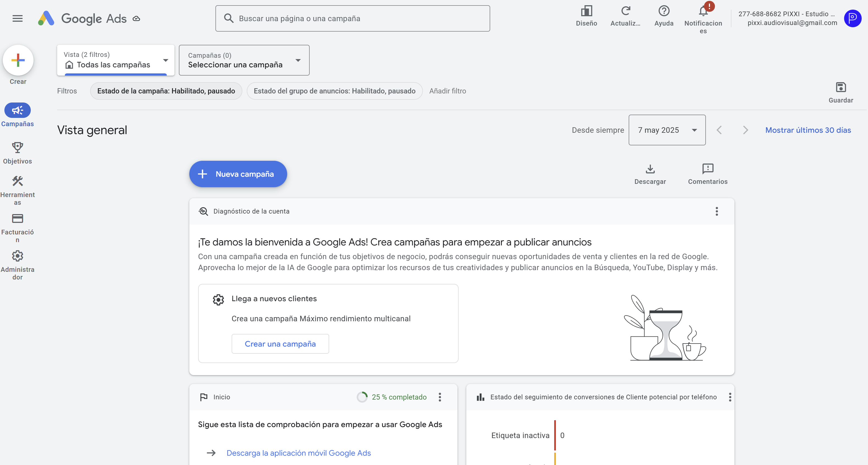Open conversion tracking card three-dot menu

click(x=730, y=397)
